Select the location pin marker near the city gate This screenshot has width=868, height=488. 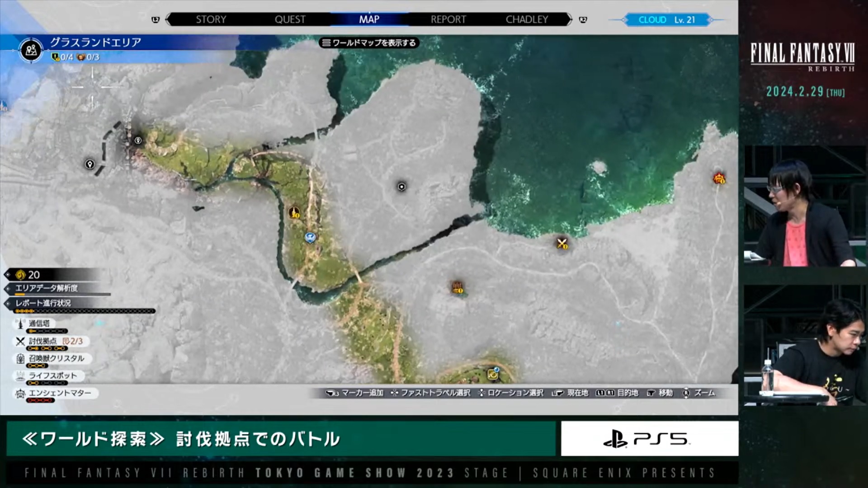pyautogui.click(x=138, y=141)
